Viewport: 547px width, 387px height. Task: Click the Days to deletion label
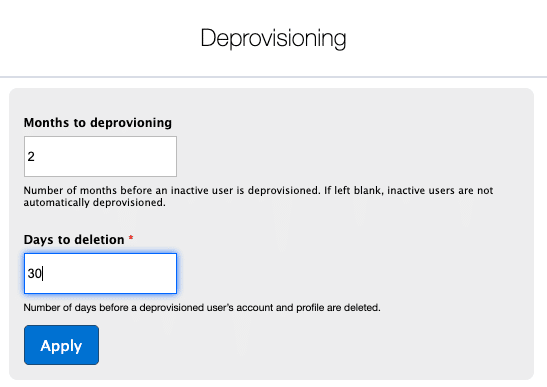point(74,240)
